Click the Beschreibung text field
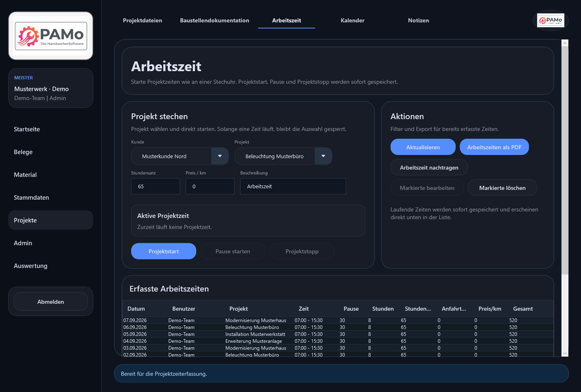The height and width of the screenshot is (392, 581). [293, 186]
